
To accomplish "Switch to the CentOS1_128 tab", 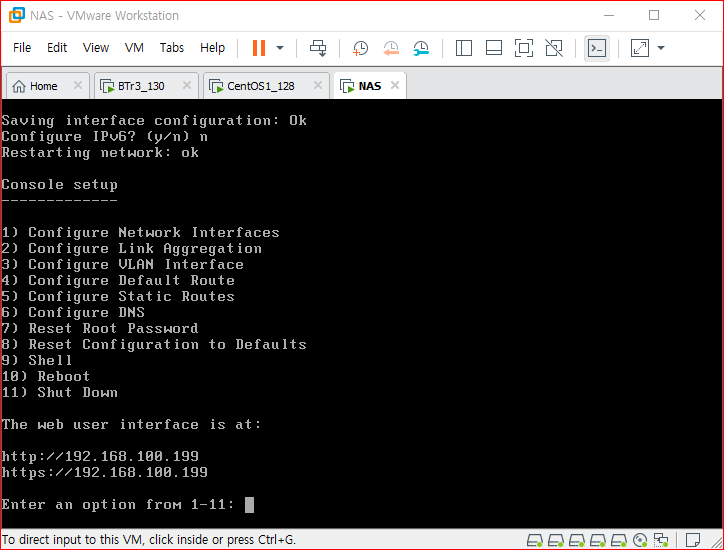I will pyautogui.click(x=266, y=86).
